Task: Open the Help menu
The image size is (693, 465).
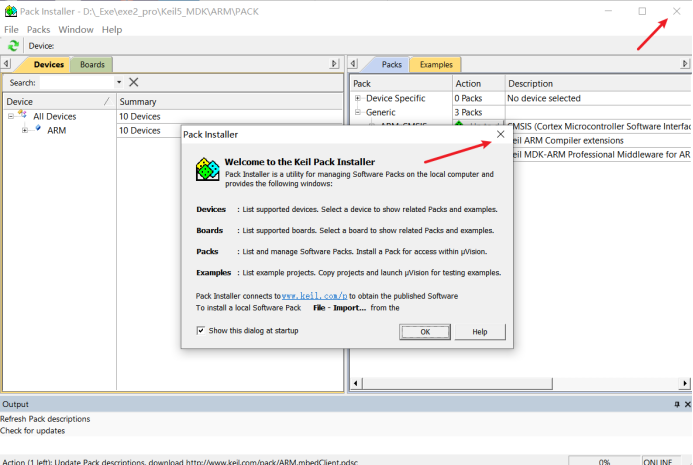Action: 112,30
